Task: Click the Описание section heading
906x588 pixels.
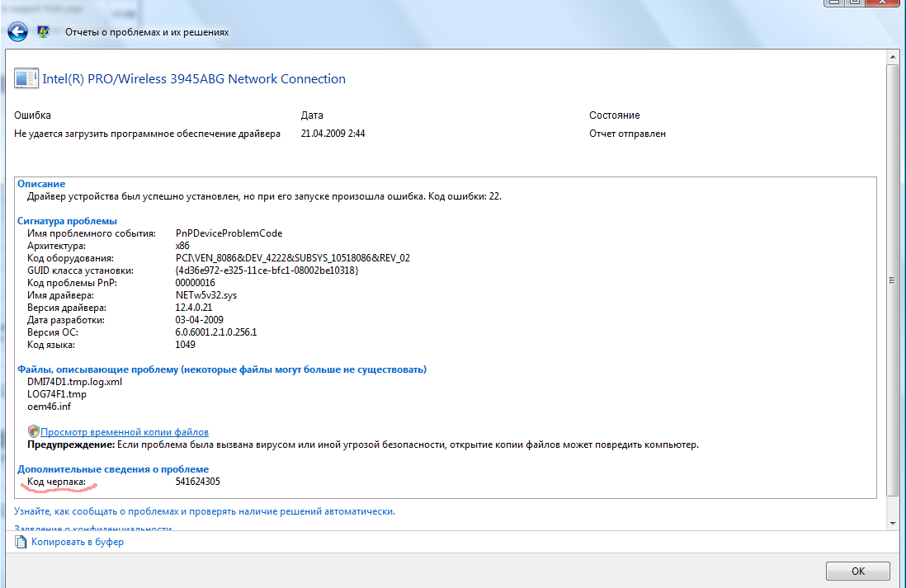Action: point(41,184)
